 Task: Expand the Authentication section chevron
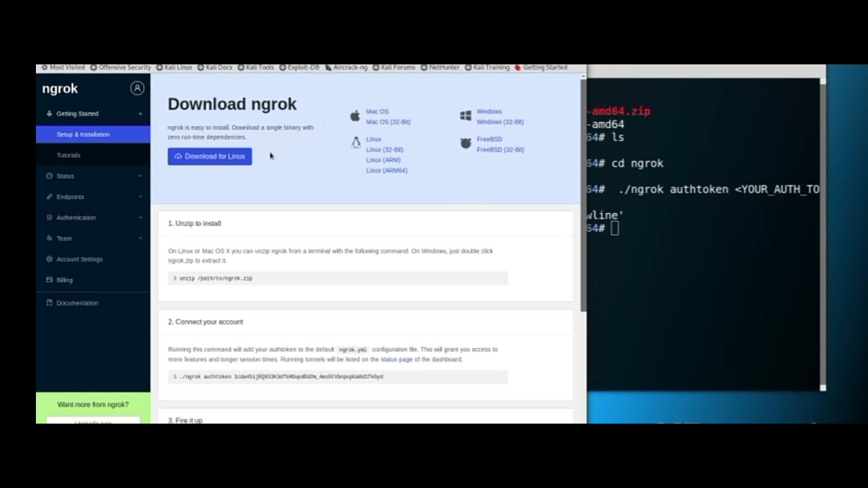[140, 218]
